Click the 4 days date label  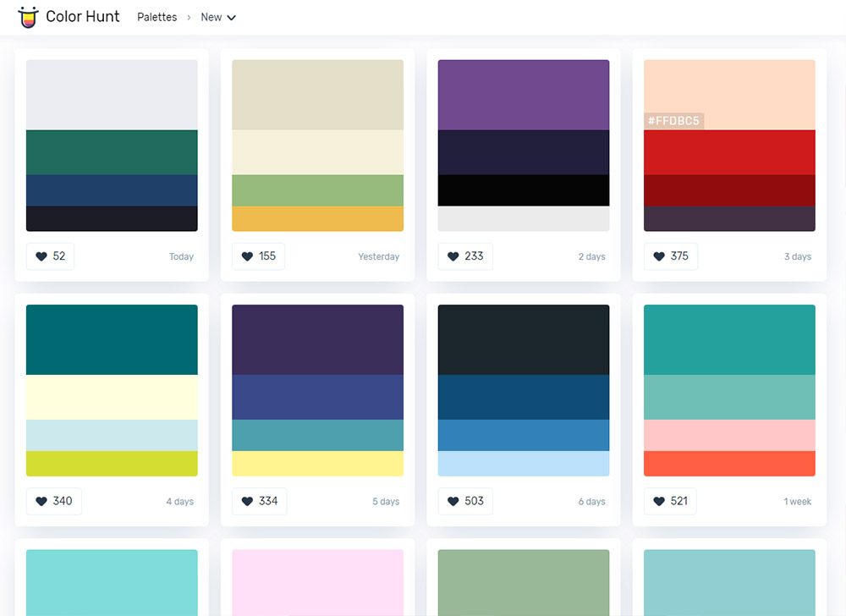pyautogui.click(x=179, y=502)
